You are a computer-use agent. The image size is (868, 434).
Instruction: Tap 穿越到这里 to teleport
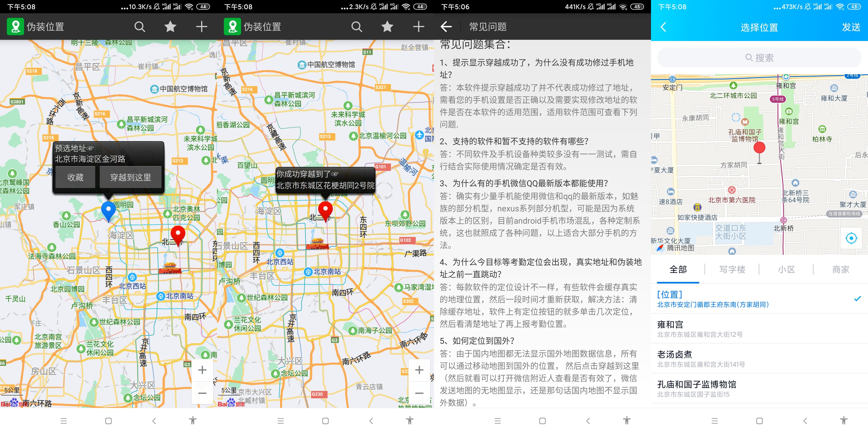130,177
